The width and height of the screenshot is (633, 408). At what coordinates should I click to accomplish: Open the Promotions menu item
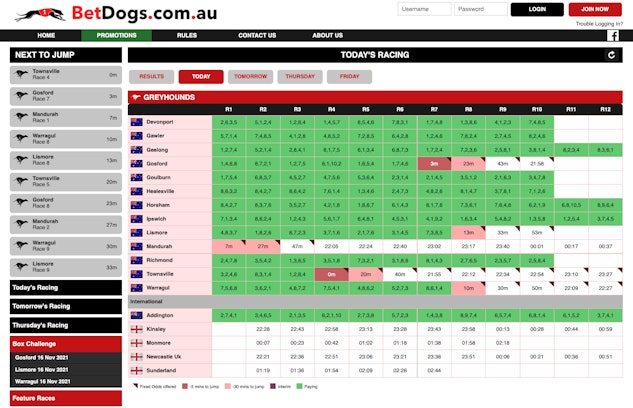tap(116, 36)
